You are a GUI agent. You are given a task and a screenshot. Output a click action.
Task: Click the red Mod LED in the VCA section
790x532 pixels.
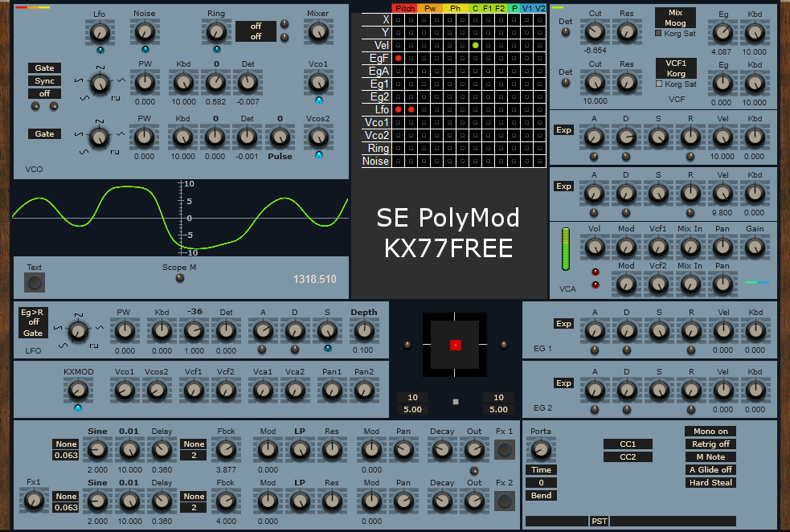coord(596,272)
